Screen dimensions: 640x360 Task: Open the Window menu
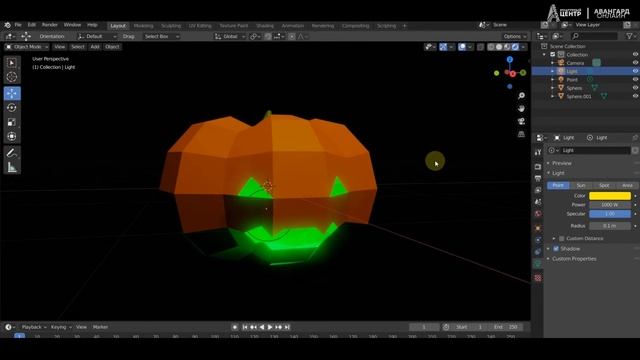tap(72, 25)
